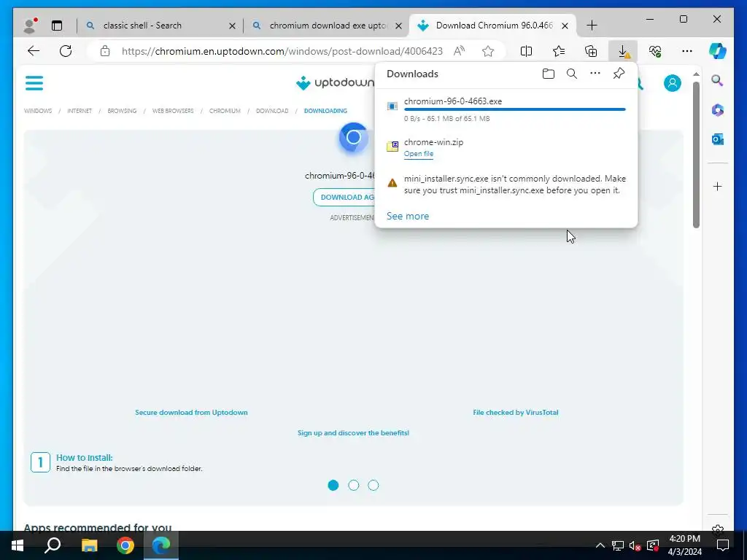Image resolution: width=747 pixels, height=560 pixels.
Task: Open Windows taskbar search
Action: [53, 545]
